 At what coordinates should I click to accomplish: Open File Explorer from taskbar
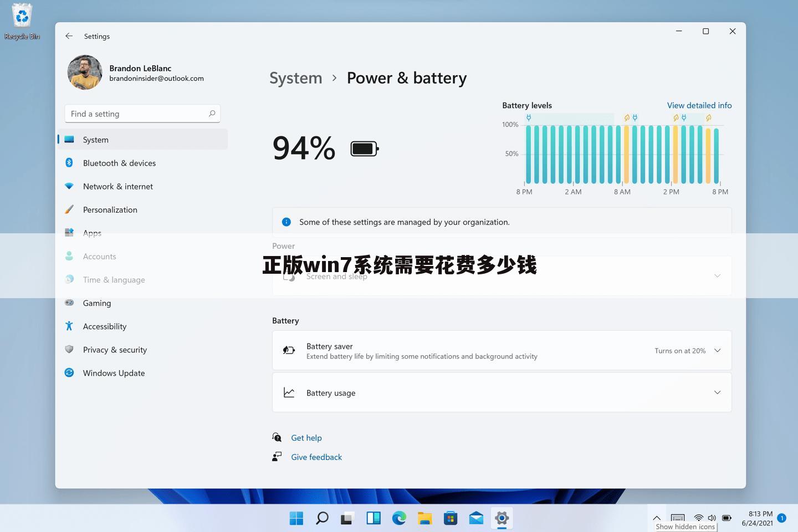pos(425,518)
